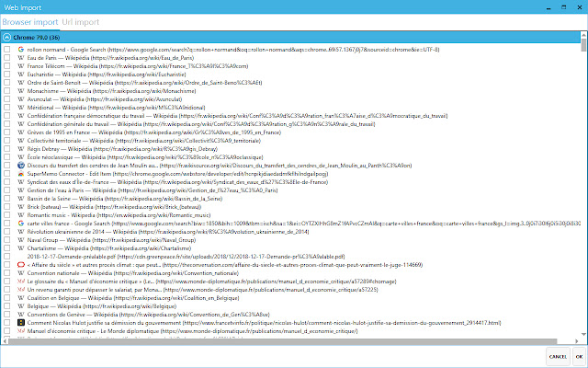The width and height of the screenshot is (588, 368).
Task: Click the Confédération générale du travail entry
Action: pyautogui.click(x=201, y=124)
